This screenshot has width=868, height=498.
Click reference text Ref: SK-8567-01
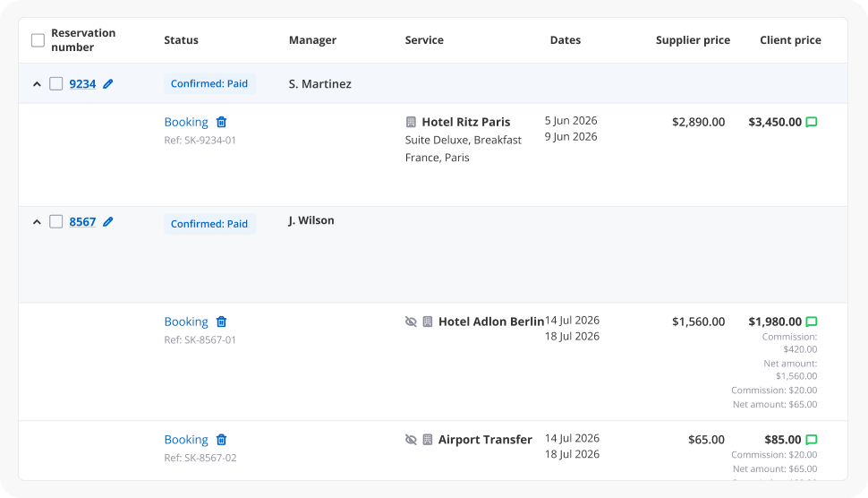tap(200, 340)
